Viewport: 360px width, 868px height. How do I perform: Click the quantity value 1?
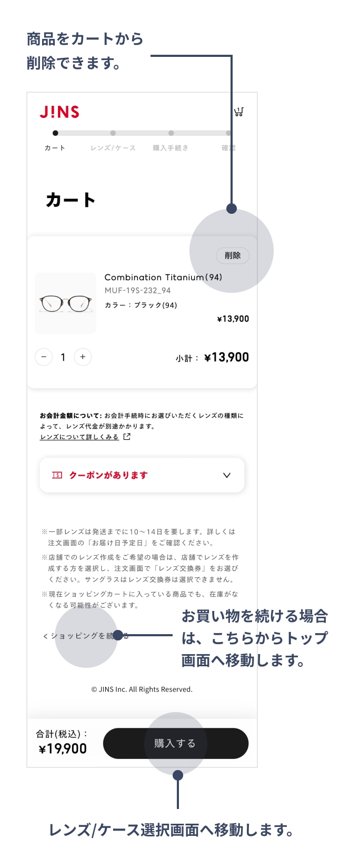click(x=63, y=357)
